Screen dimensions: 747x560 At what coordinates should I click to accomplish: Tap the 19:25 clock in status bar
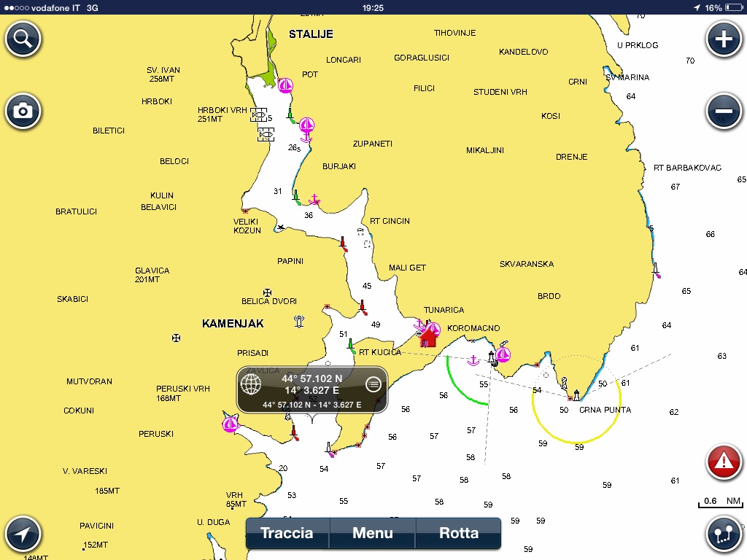point(373,7)
